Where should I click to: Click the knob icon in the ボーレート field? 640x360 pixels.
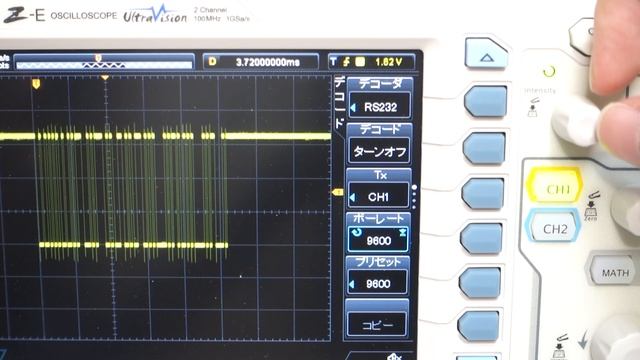pyautogui.click(x=356, y=232)
